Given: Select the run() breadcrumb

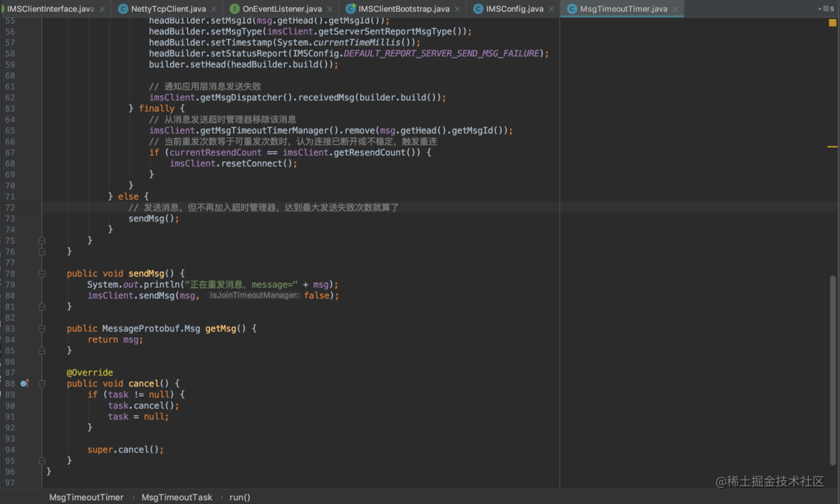Looking at the screenshot, I should coord(240,497).
